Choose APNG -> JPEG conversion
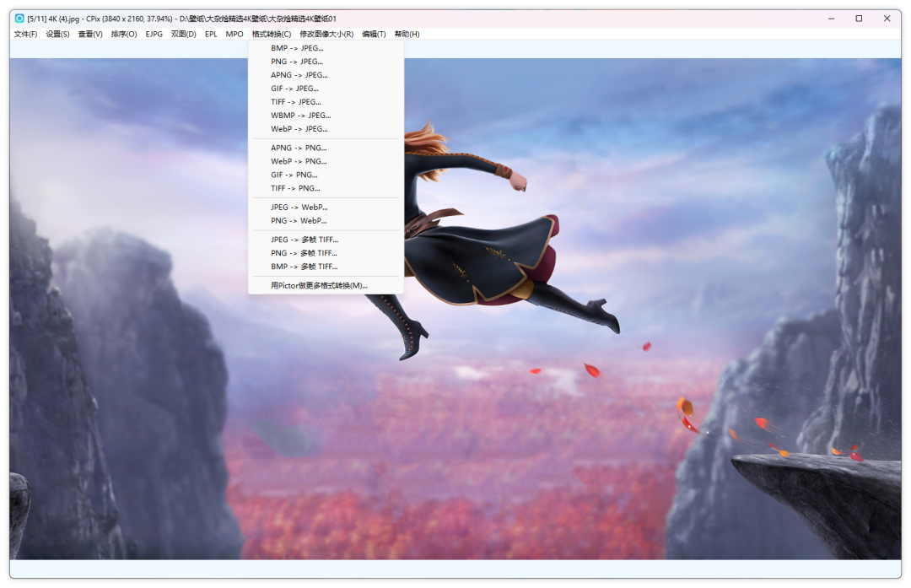This screenshot has height=588, width=911. pyautogui.click(x=326, y=75)
